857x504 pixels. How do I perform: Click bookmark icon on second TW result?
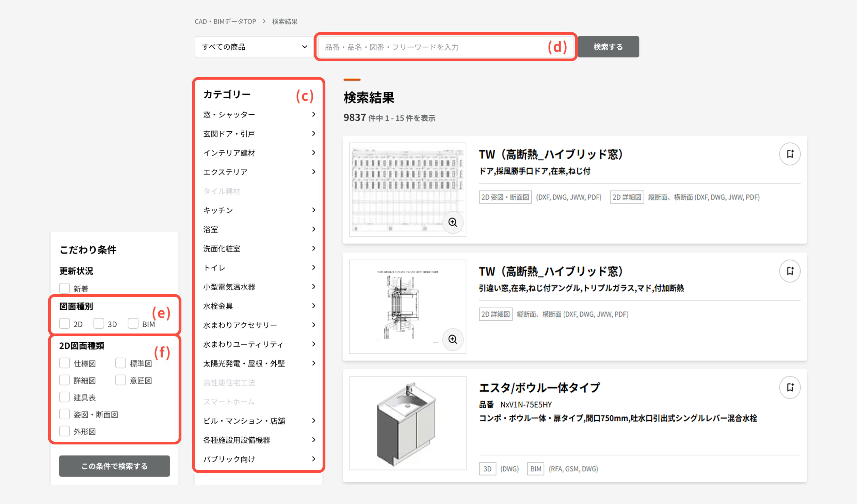(790, 271)
